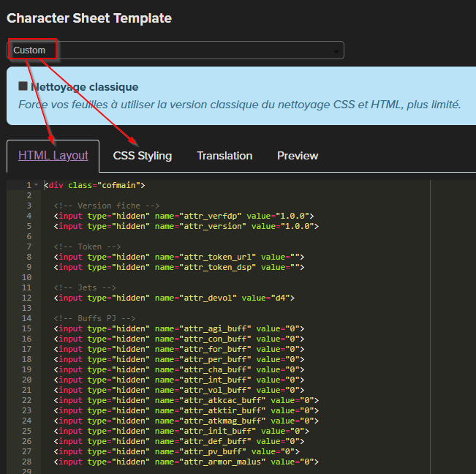Viewport: 476px width, 474px height.
Task: Collapse the code fold arrow on line 1
Action: tap(36, 185)
